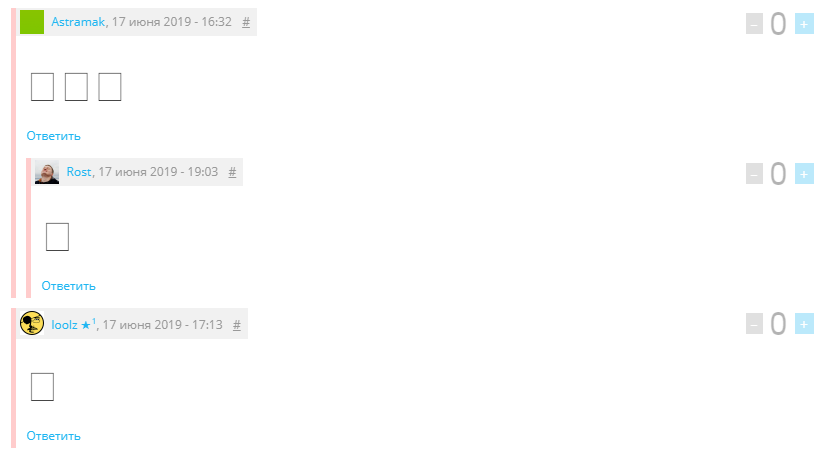Reply to Rost's comment via Ответить
Screen dimensions: 834x453
69,286
